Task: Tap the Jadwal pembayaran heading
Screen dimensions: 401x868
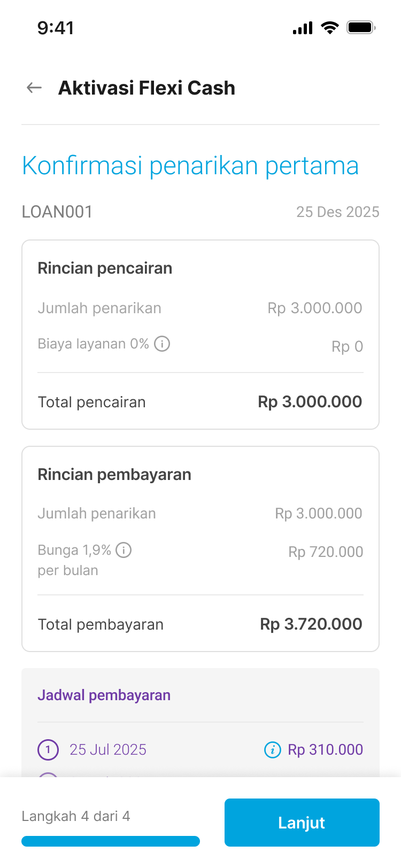Action: 104,695
